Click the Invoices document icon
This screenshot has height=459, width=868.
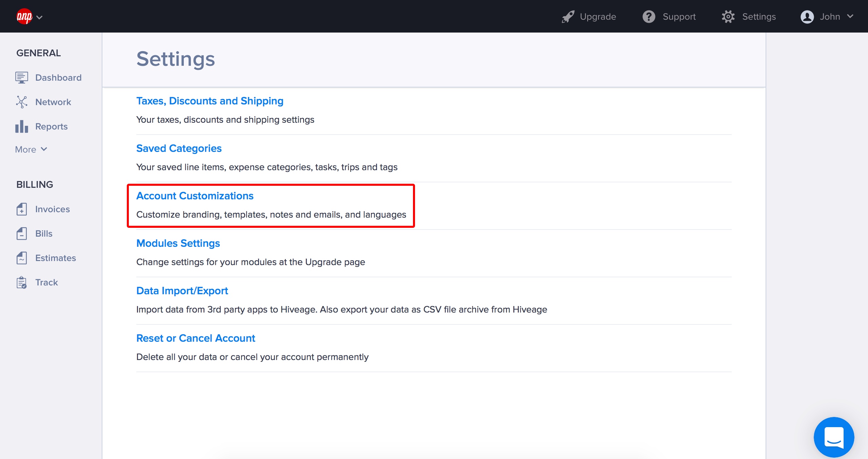click(x=21, y=209)
